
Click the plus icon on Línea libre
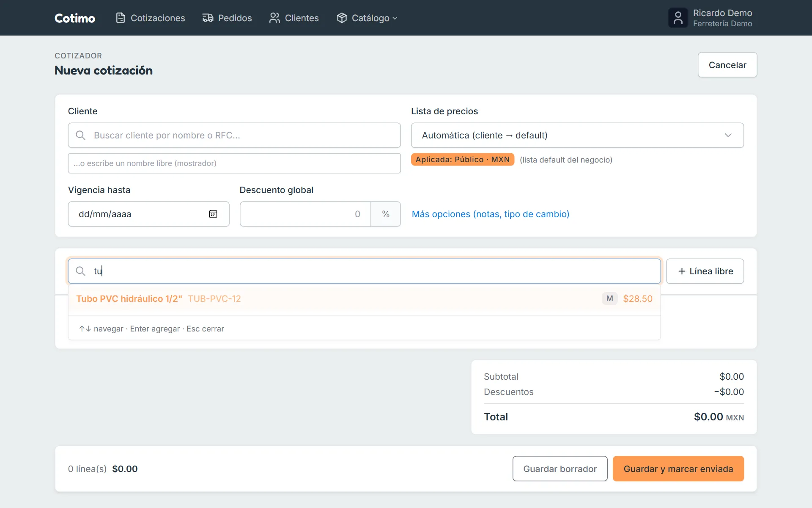click(x=682, y=271)
